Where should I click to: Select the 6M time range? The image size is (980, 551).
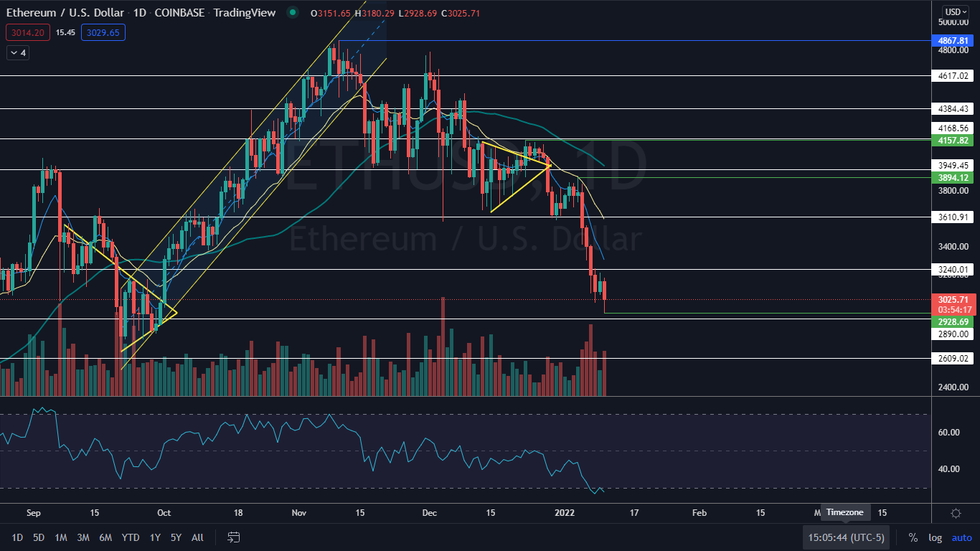click(x=105, y=537)
